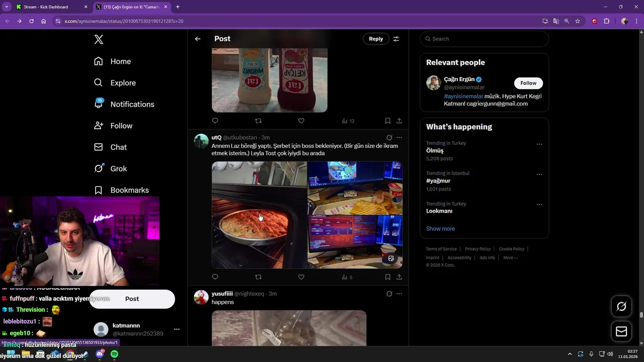Open yusufiiiii's profile avatar
644x362 pixels.
tap(201, 297)
